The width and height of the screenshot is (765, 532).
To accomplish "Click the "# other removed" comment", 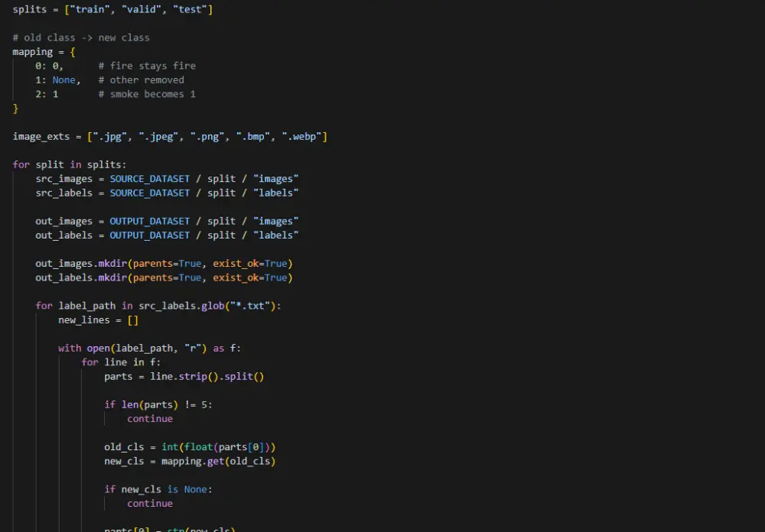I will (x=141, y=80).
